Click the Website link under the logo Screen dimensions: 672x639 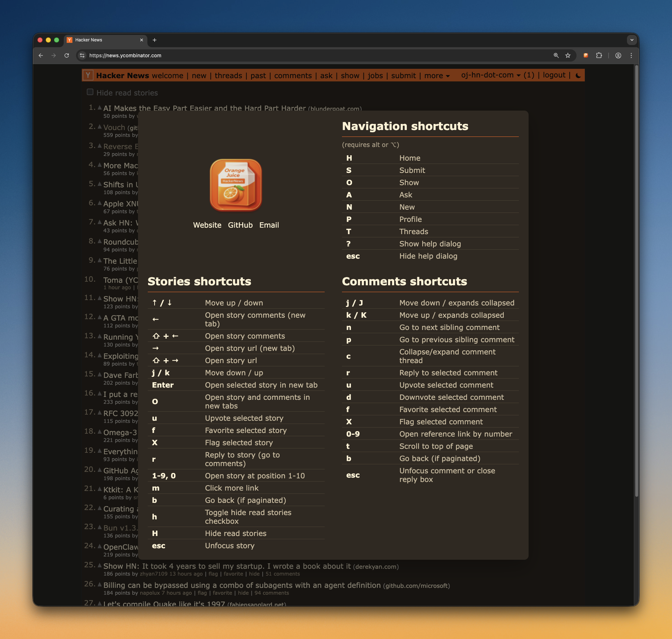coord(207,225)
